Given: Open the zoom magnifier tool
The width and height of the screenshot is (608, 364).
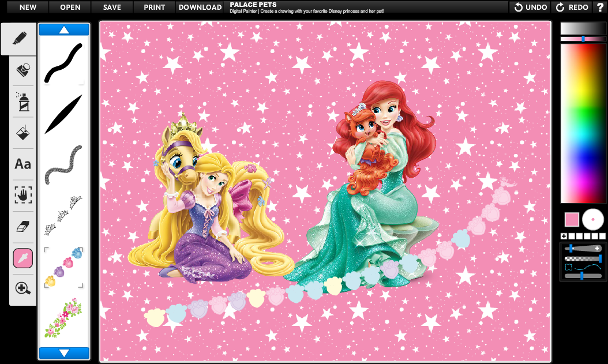Looking at the screenshot, I should 23,288.
